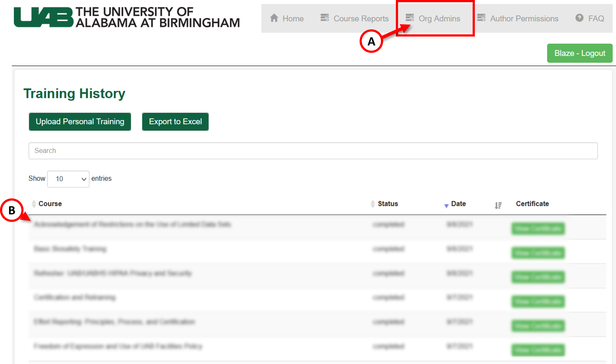Click the FAQ question mark icon
This screenshot has height=364, width=616.
tap(579, 18)
